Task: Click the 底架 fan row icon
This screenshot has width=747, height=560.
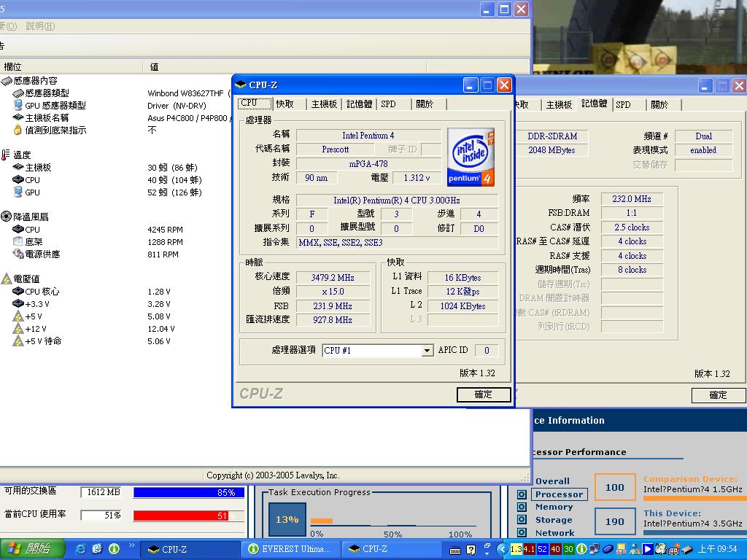Action: click(x=18, y=241)
